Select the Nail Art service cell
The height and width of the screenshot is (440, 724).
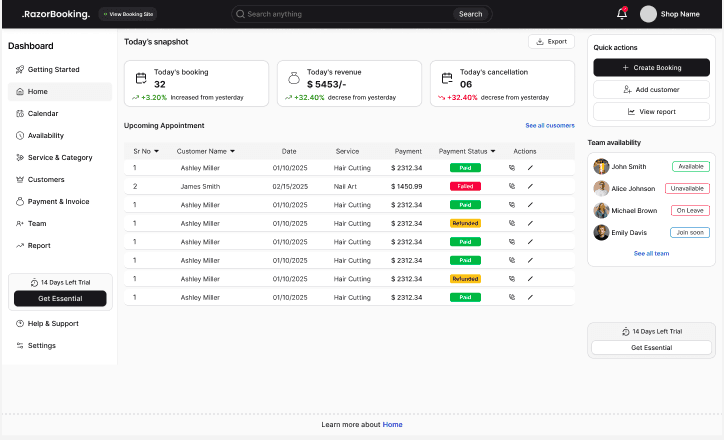tap(345, 187)
